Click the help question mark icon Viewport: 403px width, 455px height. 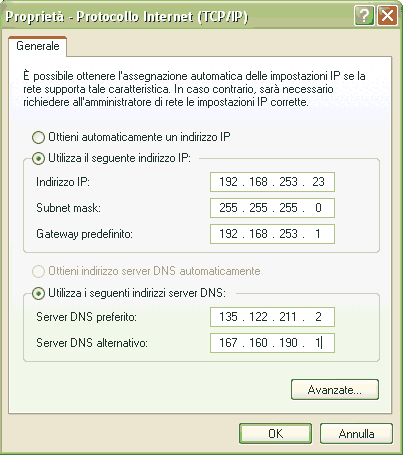coord(364,16)
